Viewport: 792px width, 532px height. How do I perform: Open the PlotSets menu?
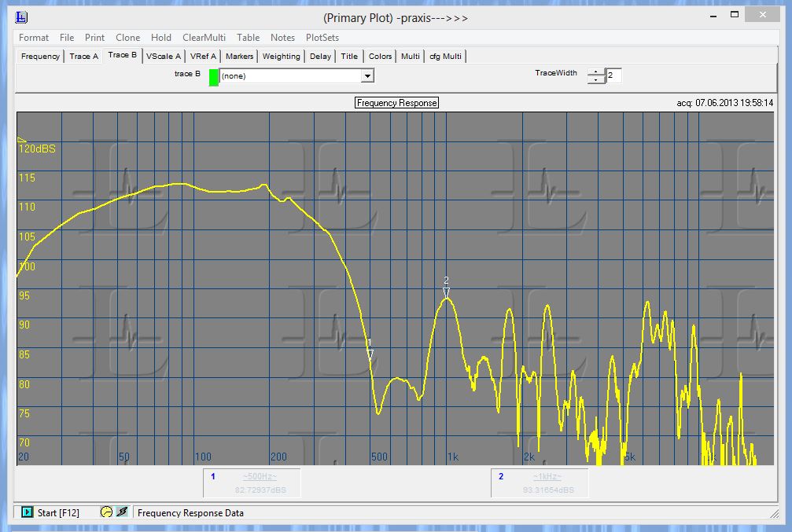(322, 38)
